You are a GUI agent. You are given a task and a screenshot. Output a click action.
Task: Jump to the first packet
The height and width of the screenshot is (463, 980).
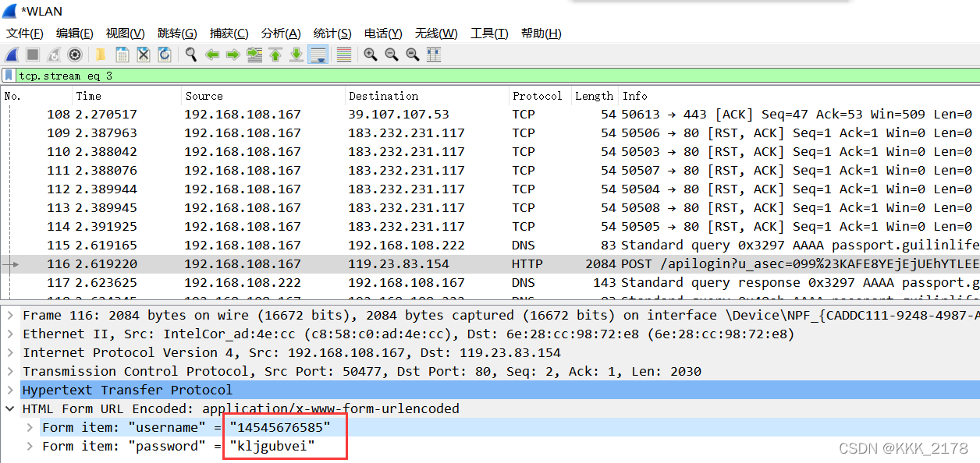pos(275,55)
